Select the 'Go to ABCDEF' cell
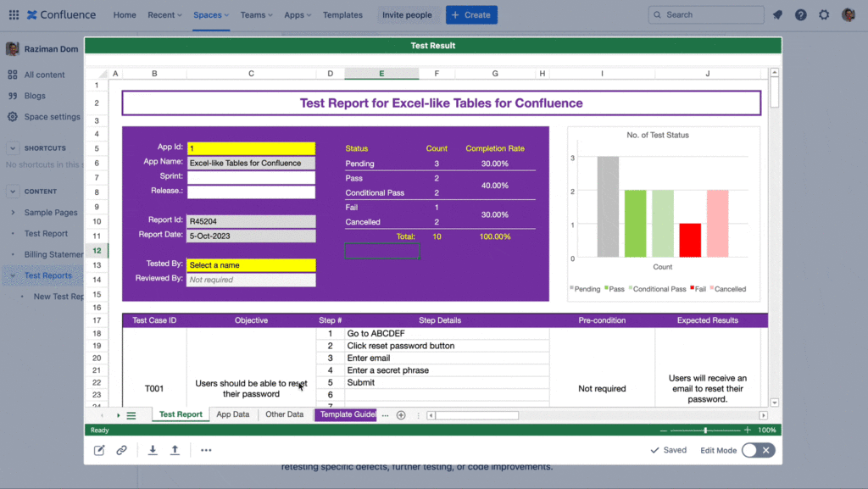868x489 pixels. point(447,334)
